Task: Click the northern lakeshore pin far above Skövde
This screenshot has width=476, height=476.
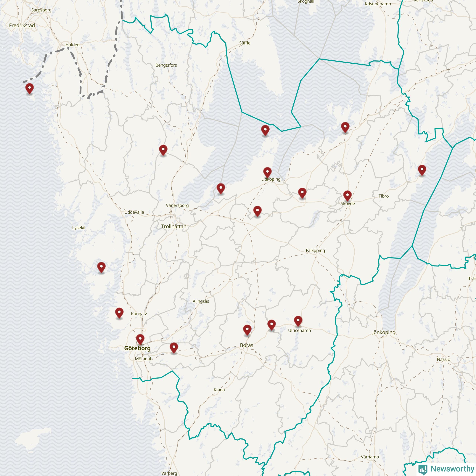Action: tap(345, 127)
